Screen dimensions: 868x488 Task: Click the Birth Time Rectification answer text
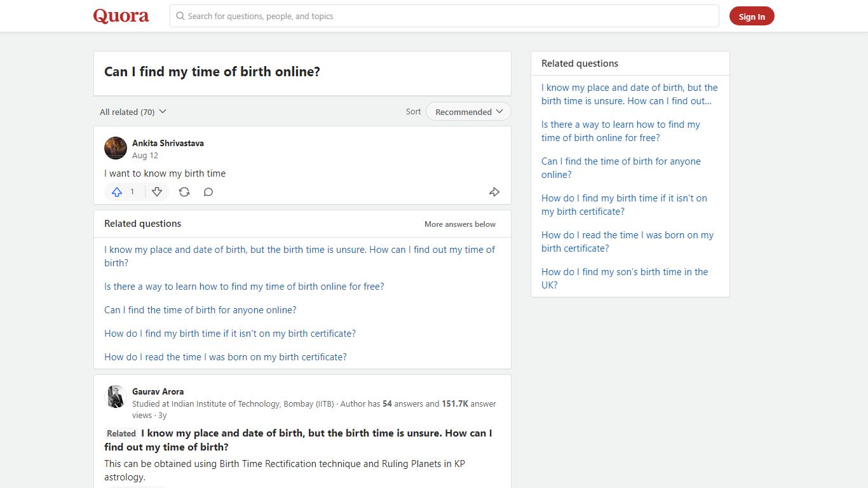click(285, 470)
